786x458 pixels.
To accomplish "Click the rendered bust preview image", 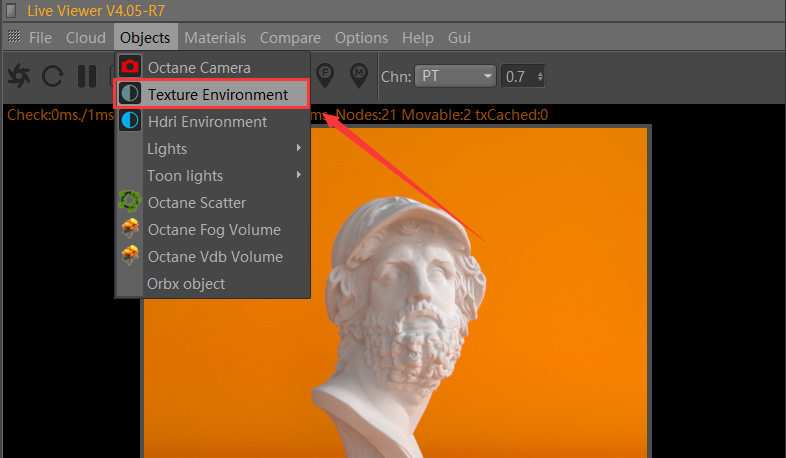I will pos(396,292).
